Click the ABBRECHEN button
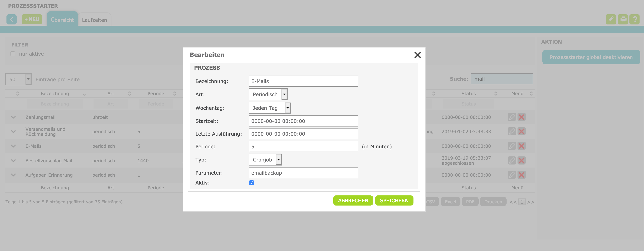Image resolution: width=644 pixels, height=251 pixels. 353,200
